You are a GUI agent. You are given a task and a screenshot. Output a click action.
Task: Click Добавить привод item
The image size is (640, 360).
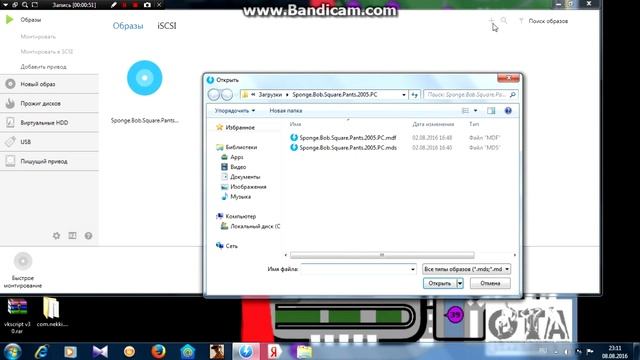43,67
